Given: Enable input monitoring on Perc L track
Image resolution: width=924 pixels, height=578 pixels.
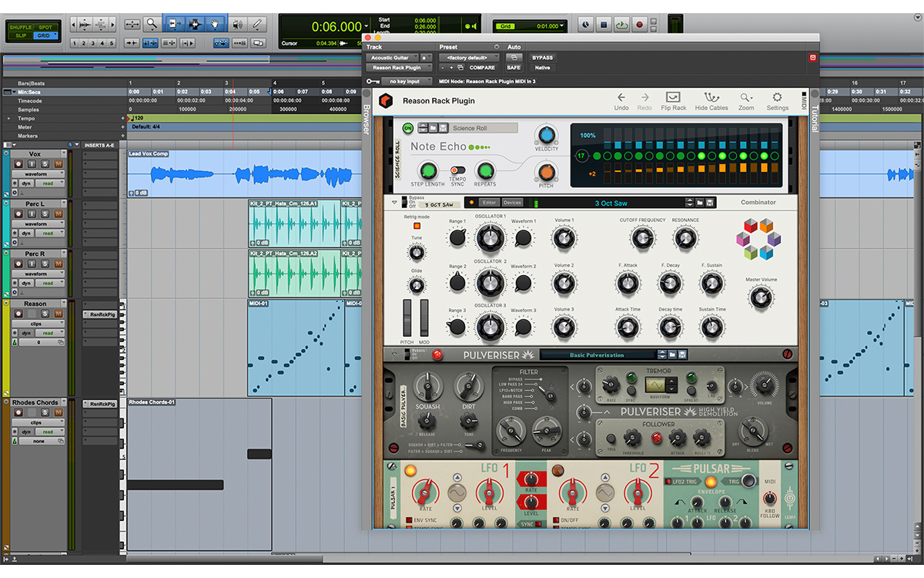Looking at the screenshot, I should pyautogui.click(x=30, y=214).
